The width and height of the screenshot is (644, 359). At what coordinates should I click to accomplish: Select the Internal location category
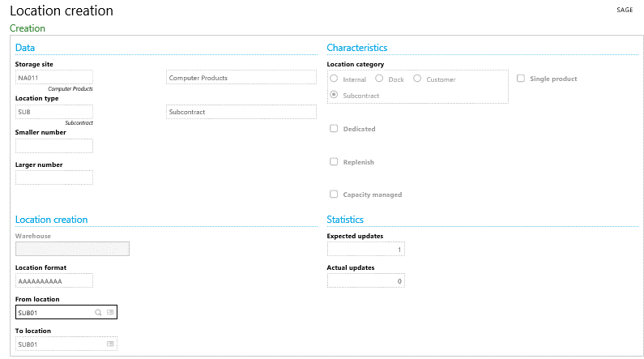(334, 79)
